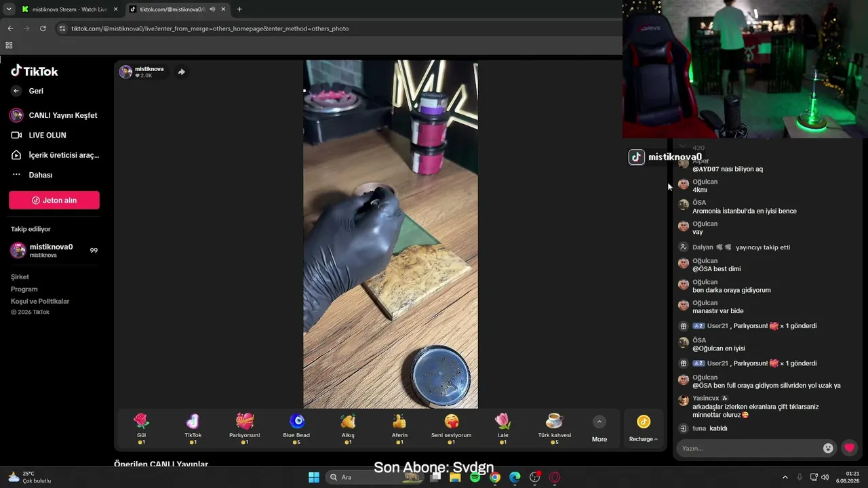The width and height of the screenshot is (868, 488).
Task: Send the Alkış clapping gift
Action: (348, 428)
